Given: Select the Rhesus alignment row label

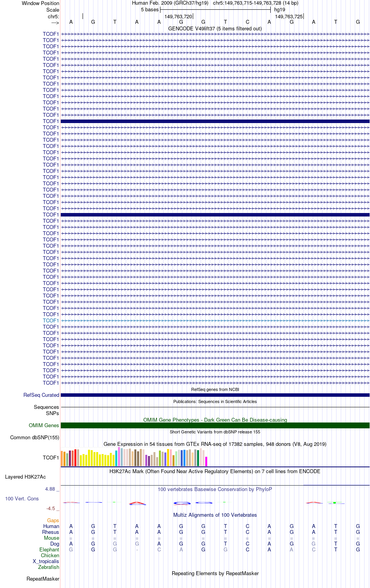Looking at the screenshot, I should coord(51,532).
